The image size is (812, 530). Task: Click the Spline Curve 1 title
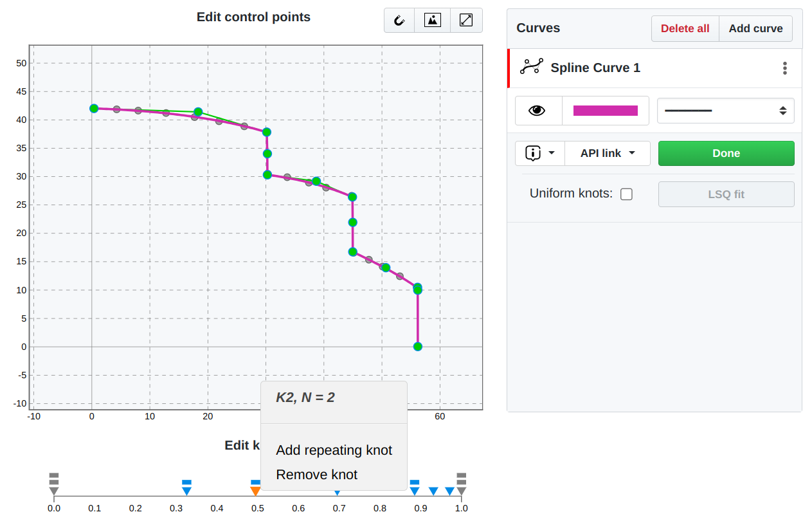click(x=595, y=68)
